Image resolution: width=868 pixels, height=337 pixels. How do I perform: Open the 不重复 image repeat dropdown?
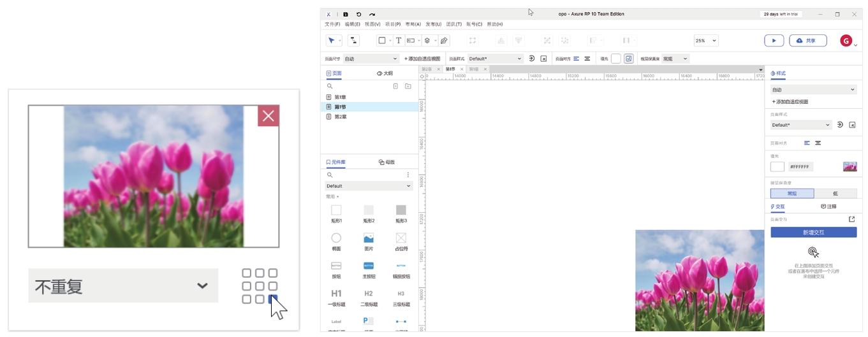(123, 285)
